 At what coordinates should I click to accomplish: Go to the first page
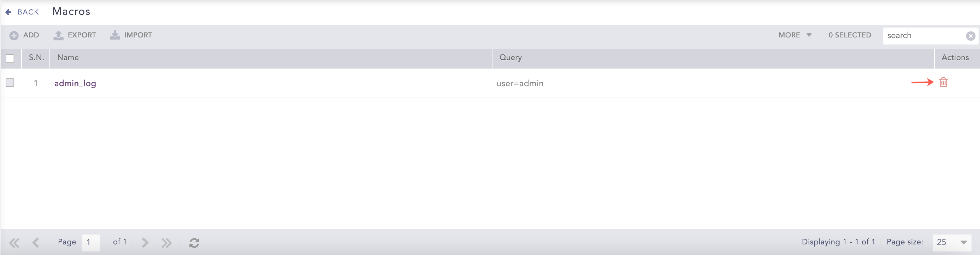pos(14,242)
